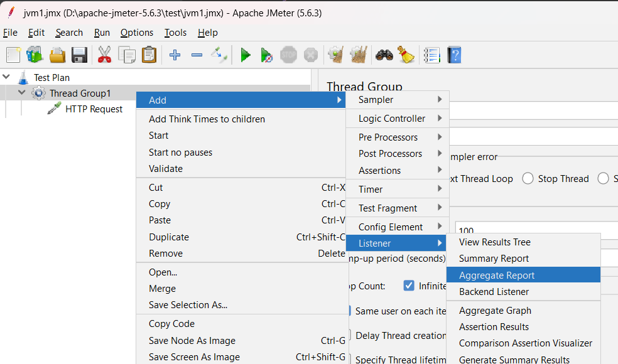
Task: Click the Stop test icon
Action: point(288,55)
